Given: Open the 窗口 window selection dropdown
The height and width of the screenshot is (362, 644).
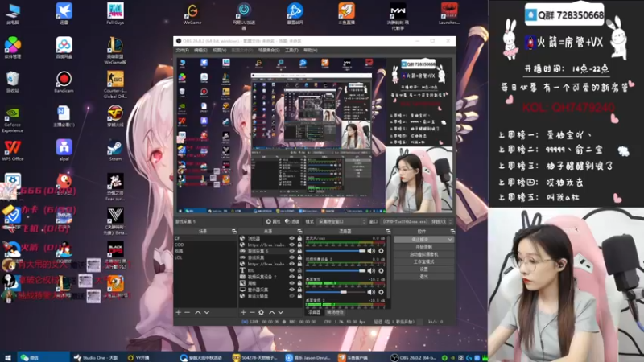Looking at the screenshot, I should (x=416, y=222).
